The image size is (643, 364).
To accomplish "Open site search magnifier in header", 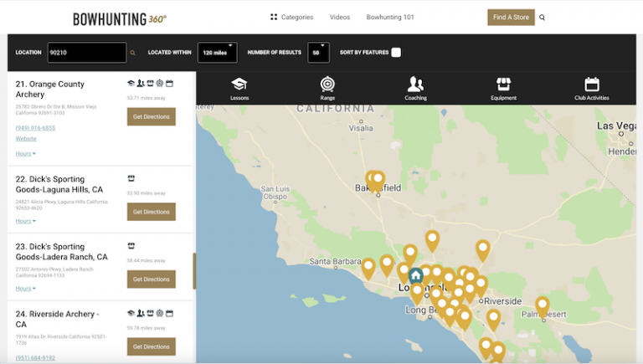I will click(543, 18).
